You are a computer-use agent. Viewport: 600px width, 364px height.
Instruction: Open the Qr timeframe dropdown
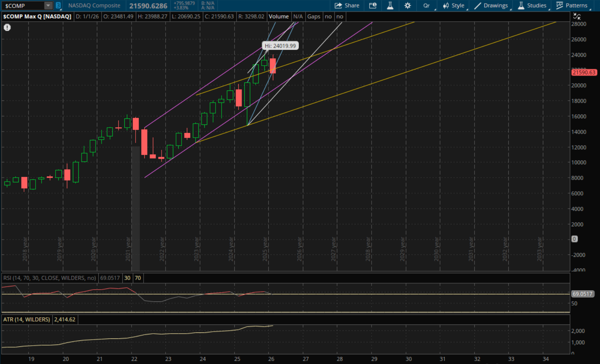tap(427, 6)
